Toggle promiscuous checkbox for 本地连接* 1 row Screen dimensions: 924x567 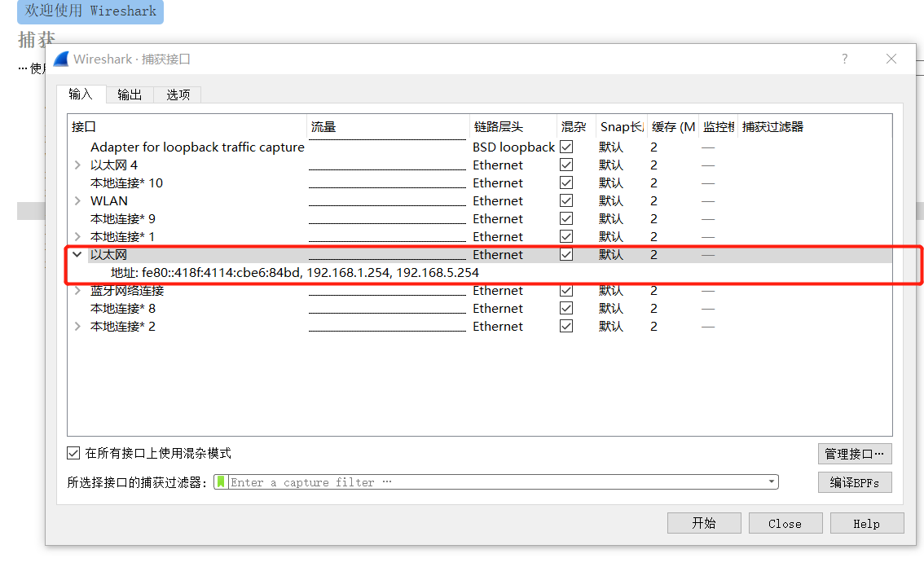pyautogui.click(x=566, y=236)
